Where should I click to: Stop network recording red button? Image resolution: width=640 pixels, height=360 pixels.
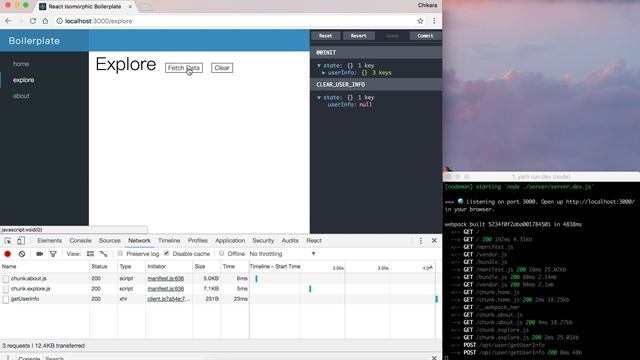pos(7,254)
